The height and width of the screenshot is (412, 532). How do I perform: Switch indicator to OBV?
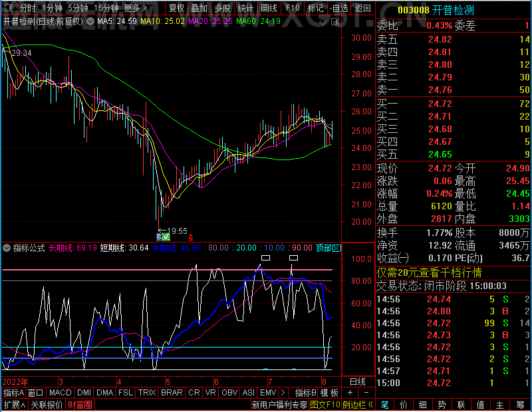click(229, 393)
